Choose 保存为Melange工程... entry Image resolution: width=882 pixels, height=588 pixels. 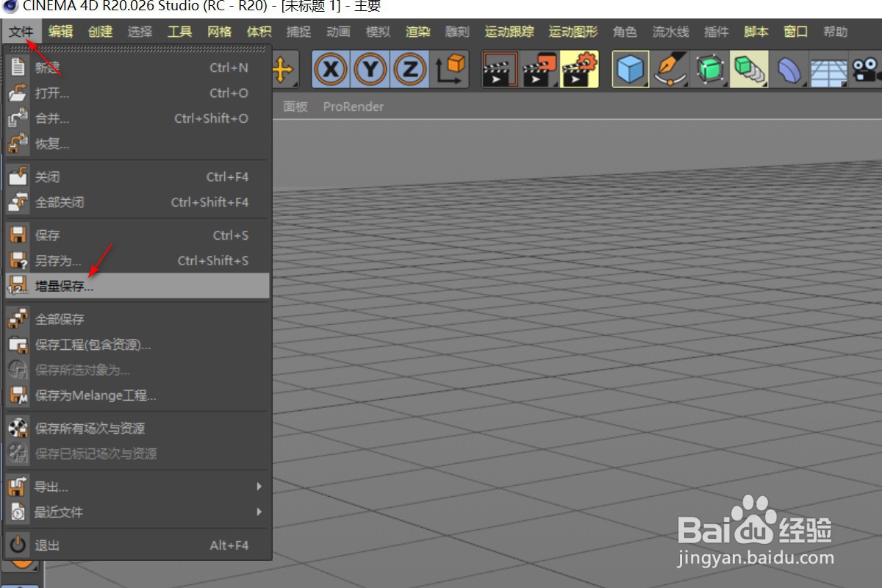138,395
